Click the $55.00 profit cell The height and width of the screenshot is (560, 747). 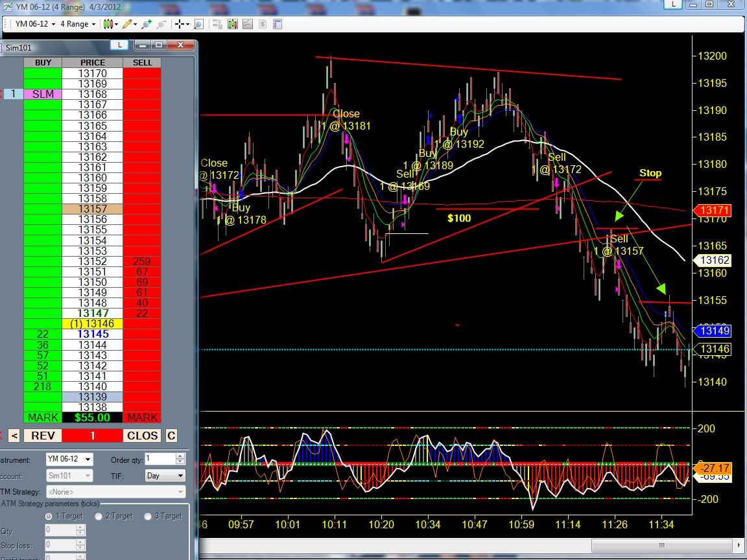click(93, 417)
